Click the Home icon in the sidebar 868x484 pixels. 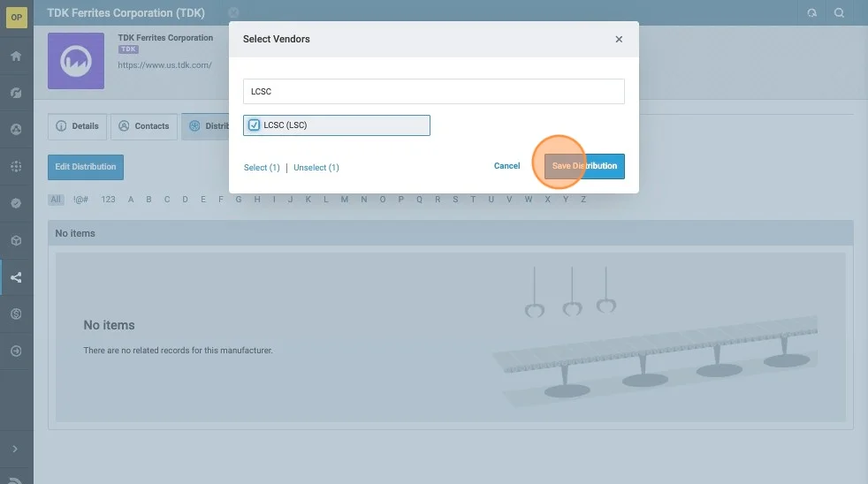16,56
